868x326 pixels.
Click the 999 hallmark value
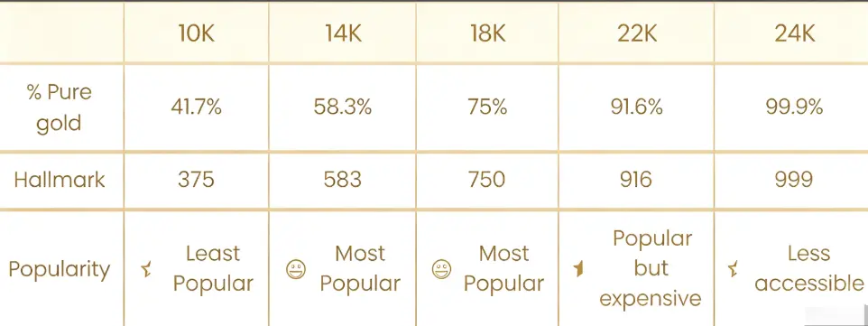click(794, 180)
